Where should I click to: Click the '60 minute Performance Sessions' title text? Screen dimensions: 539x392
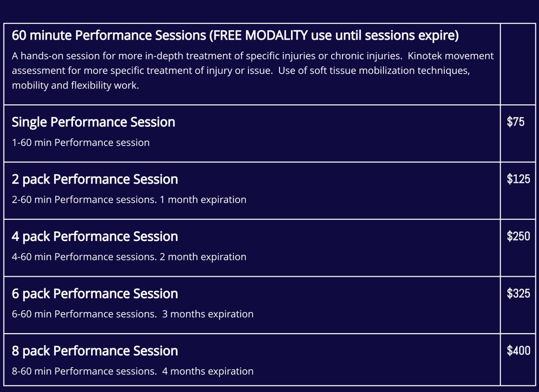click(x=109, y=35)
